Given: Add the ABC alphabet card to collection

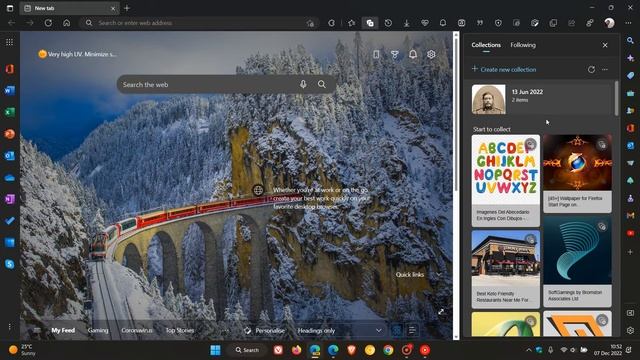Looking at the screenshot, I should (530, 144).
